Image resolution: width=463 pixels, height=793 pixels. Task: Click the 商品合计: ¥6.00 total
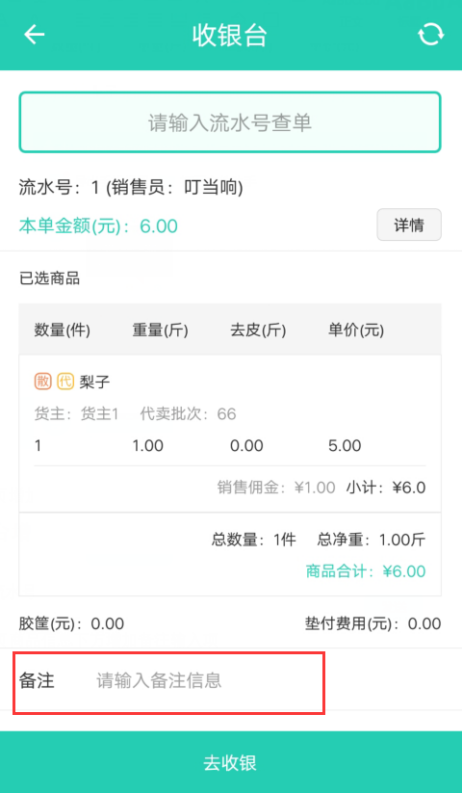[x=365, y=571]
